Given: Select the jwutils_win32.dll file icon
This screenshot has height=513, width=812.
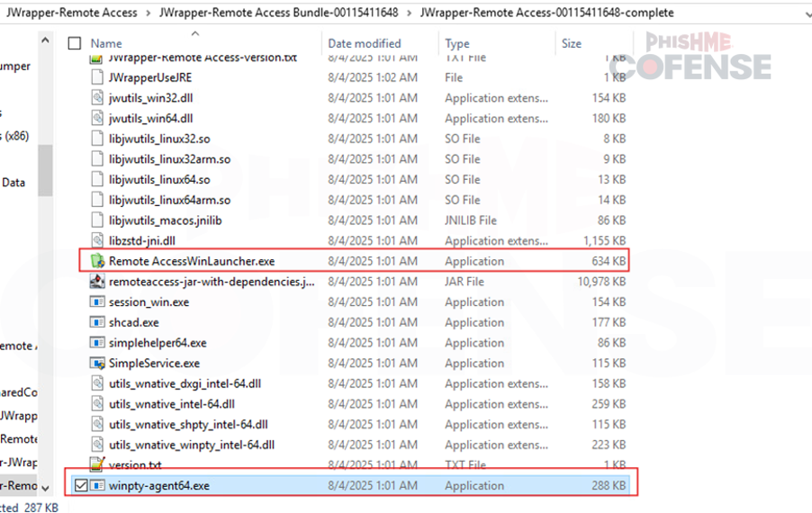Looking at the screenshot, I should click(97, 98).
